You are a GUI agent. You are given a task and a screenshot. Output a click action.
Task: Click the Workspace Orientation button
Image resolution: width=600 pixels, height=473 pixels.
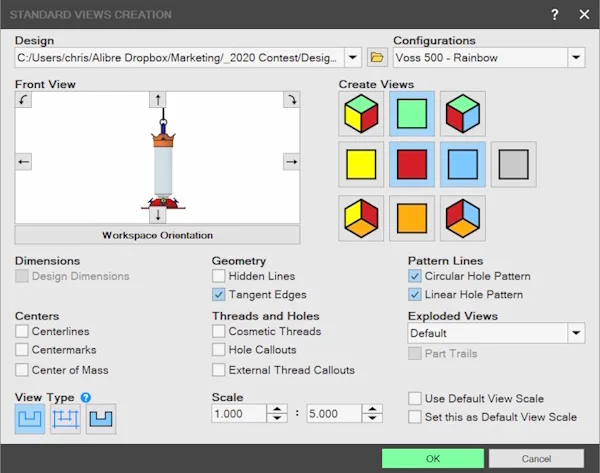point(157,235)
